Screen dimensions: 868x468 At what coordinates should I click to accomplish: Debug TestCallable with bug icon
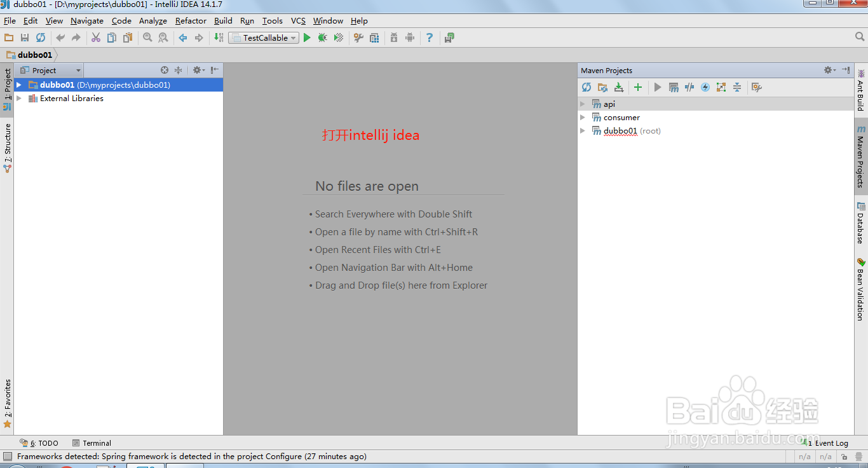(x=323, y=38)
